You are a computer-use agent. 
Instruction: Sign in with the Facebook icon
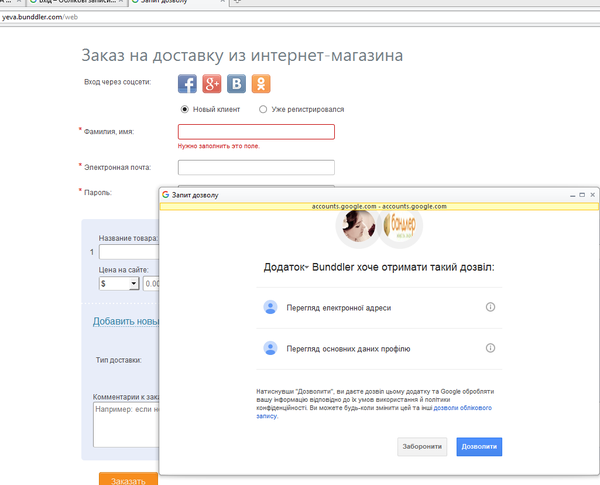pyautogui.click(x=187, y=84)
